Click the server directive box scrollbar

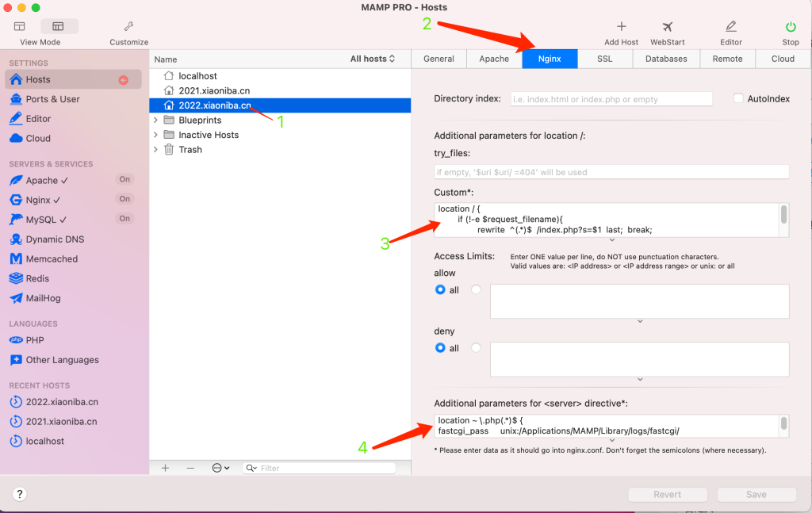(x=783, y=423)
